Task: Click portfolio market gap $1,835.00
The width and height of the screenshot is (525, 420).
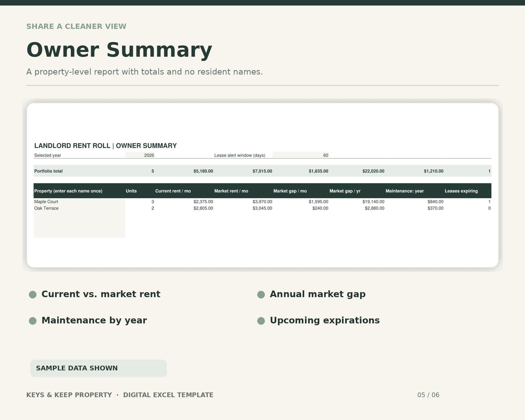Action: tap(318, 171)
